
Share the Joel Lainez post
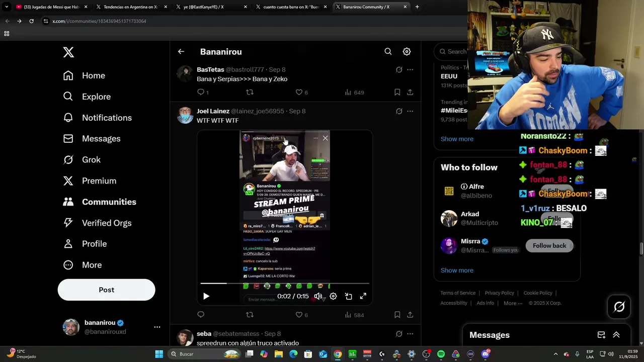point(410,315)
